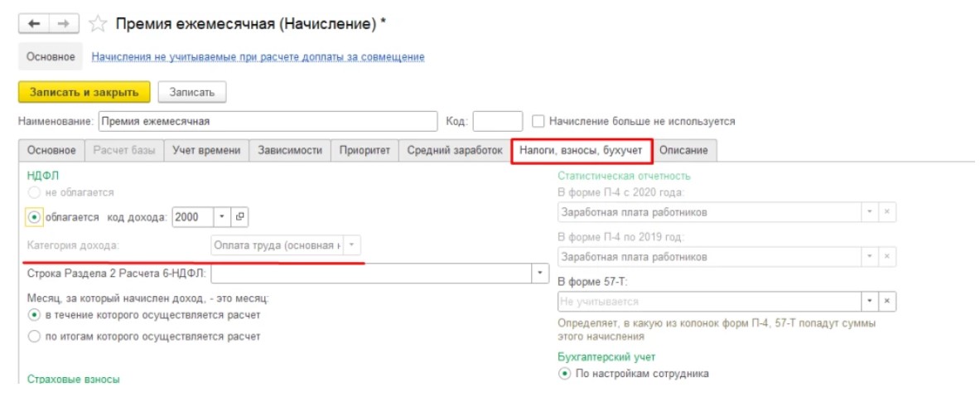Expand the income code 2000 dropdown
The height and width of the screenshot is (402, 980).
click(x=222, y=217)
